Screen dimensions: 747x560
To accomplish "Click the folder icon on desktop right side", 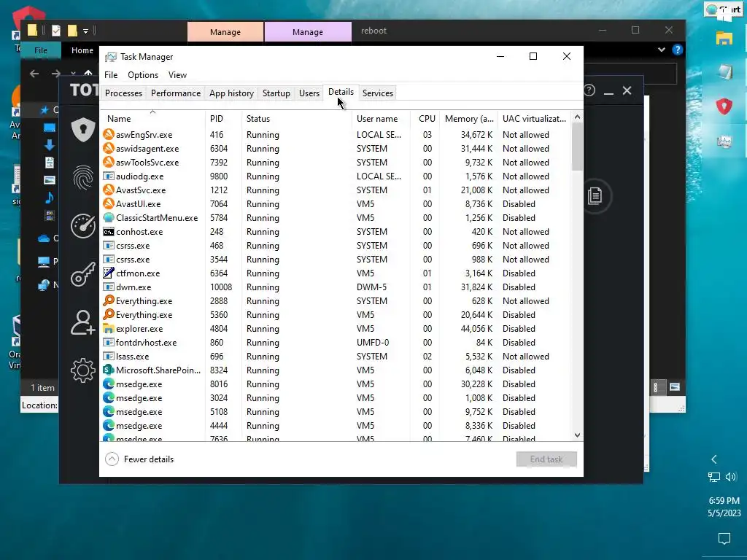I will coord(724,38).
